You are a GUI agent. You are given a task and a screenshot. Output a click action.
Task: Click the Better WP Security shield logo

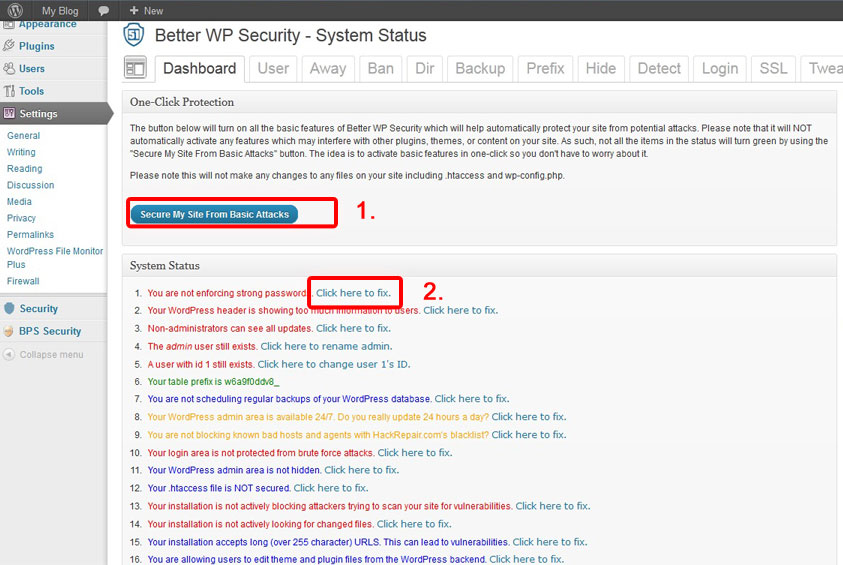click(134, 35)
